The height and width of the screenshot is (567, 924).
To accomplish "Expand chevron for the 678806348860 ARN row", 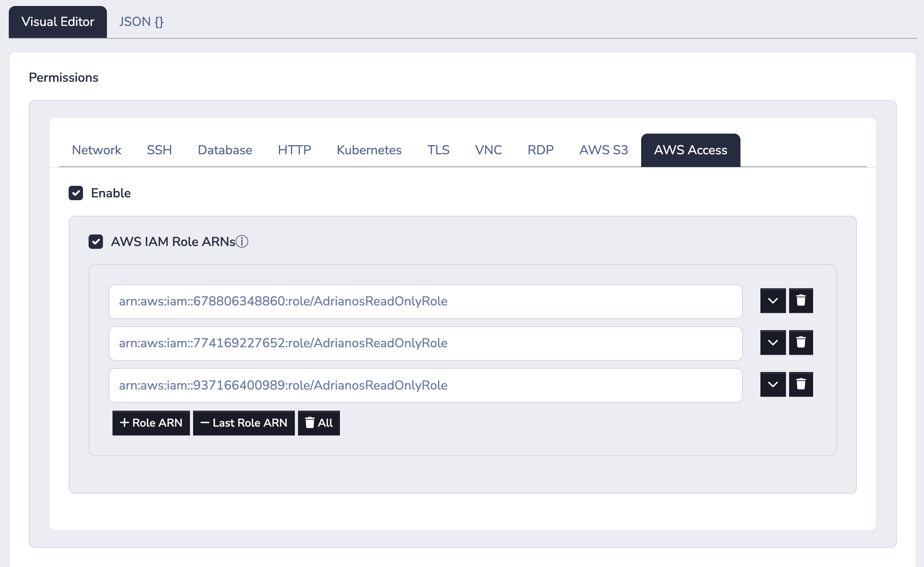I will point(773,301).
